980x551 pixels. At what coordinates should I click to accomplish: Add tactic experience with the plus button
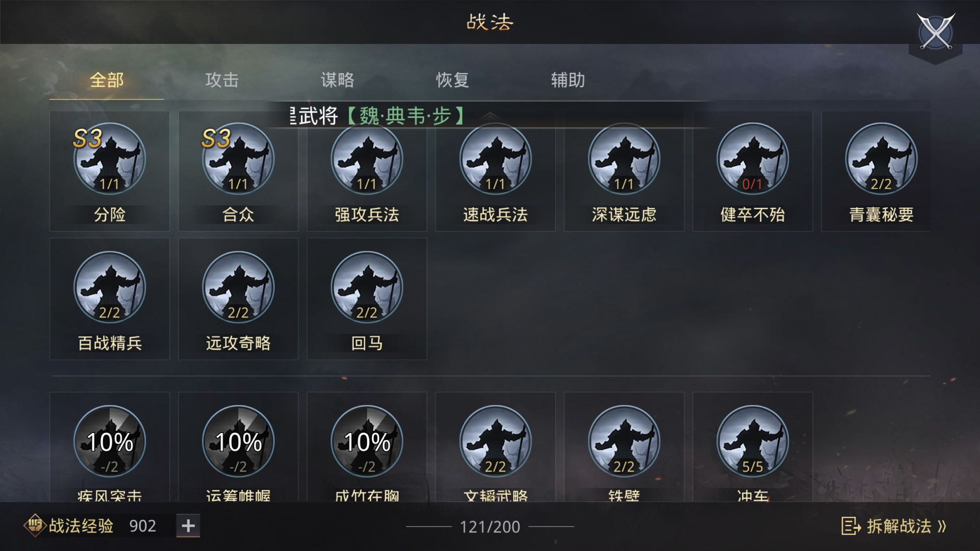[188, 526]
